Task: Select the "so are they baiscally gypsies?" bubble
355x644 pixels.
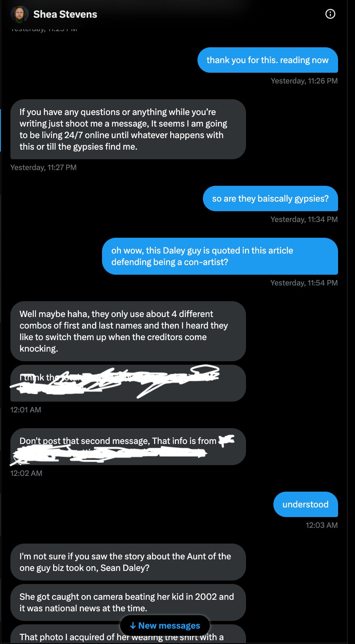Action: tap(270, 199)
